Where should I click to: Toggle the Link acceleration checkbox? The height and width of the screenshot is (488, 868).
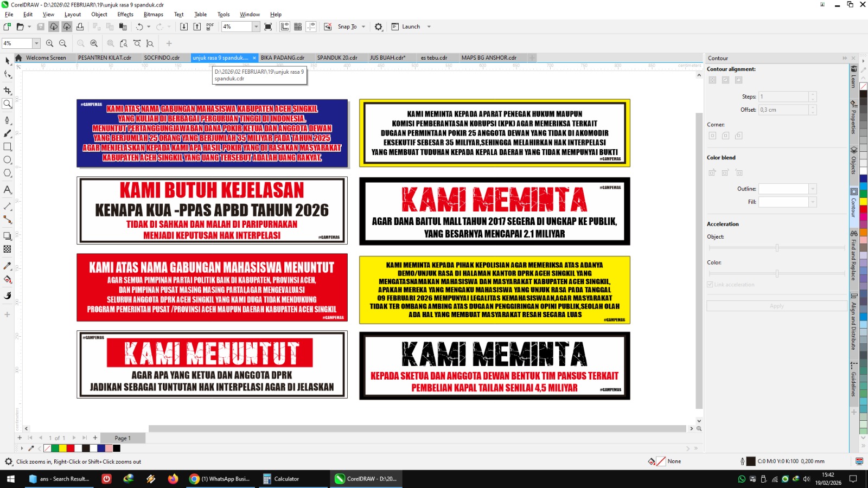coord(710,284)
